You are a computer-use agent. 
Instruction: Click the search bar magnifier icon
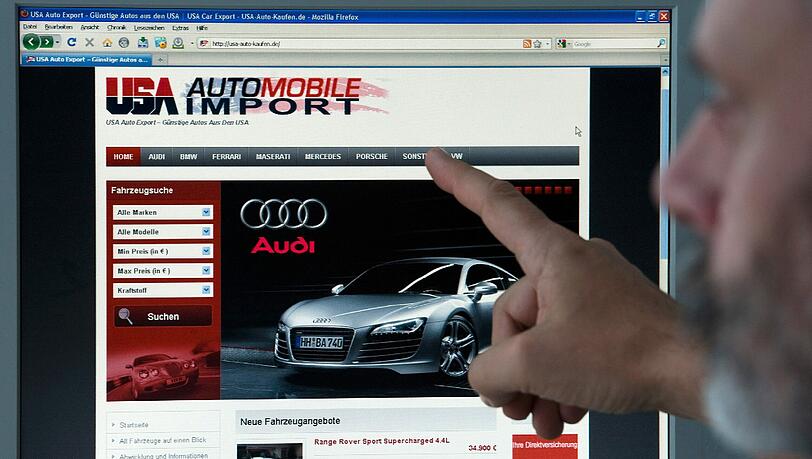click(661, 44)
